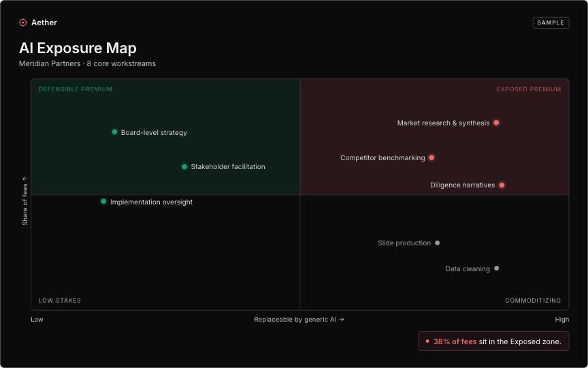Click the COMMODITIZING quadrant label
The height and width of the screenshot is (368, 588).
point(533,301)
